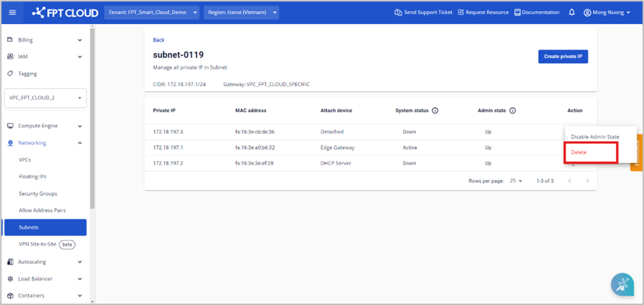Click the notification bell icon
Image resolution: width=644 pixels, height=305 pixels.
[572, 12]
